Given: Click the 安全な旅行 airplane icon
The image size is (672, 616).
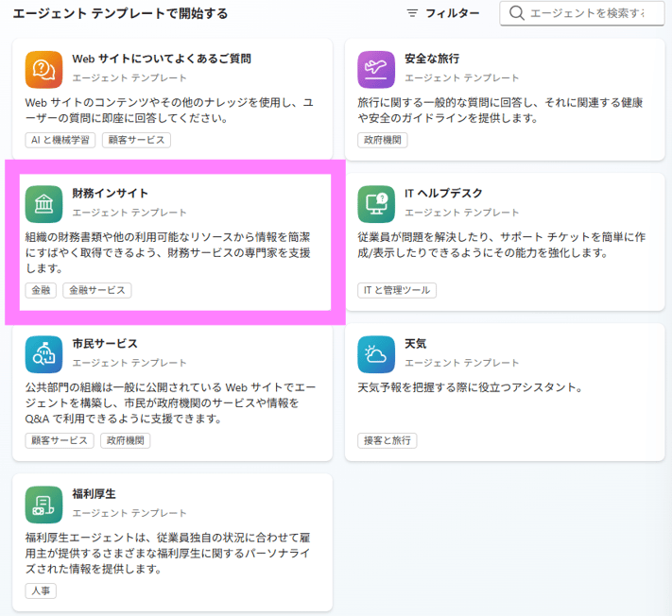Looking at the screenshot, I should 376,69.
